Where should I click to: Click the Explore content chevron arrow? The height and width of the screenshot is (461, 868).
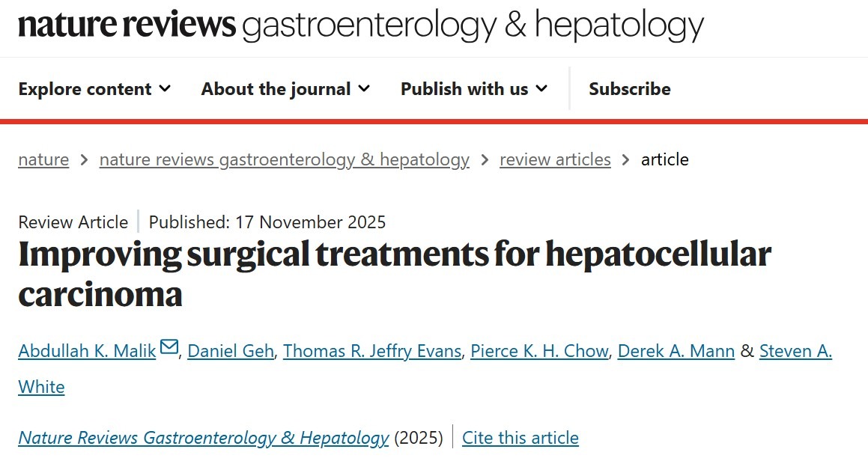166,89
